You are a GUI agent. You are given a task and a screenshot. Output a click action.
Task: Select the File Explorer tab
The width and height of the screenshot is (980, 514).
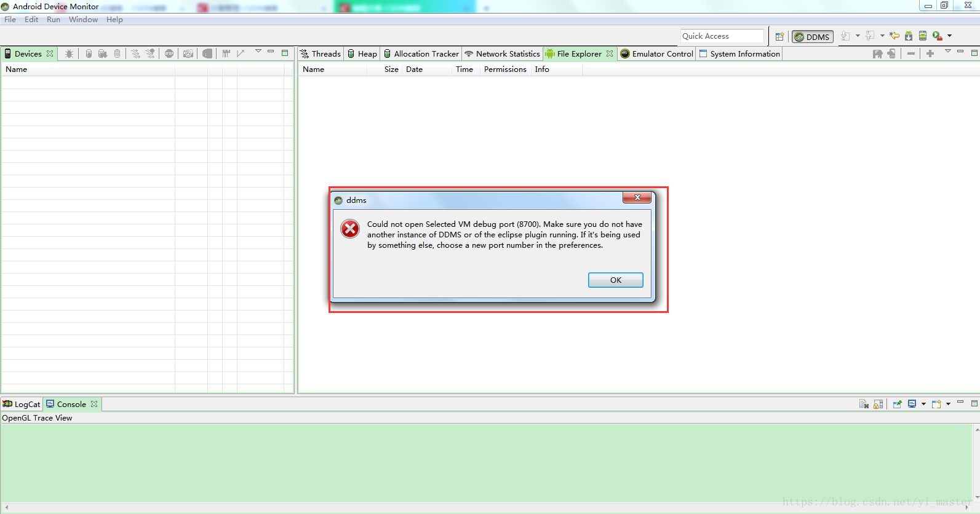coord(580,53)
